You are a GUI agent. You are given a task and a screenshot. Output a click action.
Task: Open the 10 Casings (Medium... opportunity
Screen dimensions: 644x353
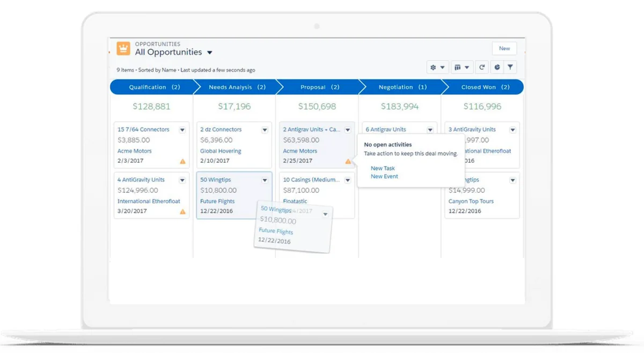click(x=312, y=180)
